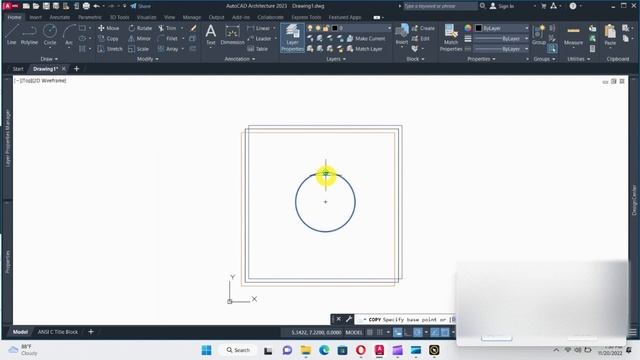The height and width of the screenshot is (360, 640).
Task: Toggle MODEL space button in status bar
Action: click(354, 332)
